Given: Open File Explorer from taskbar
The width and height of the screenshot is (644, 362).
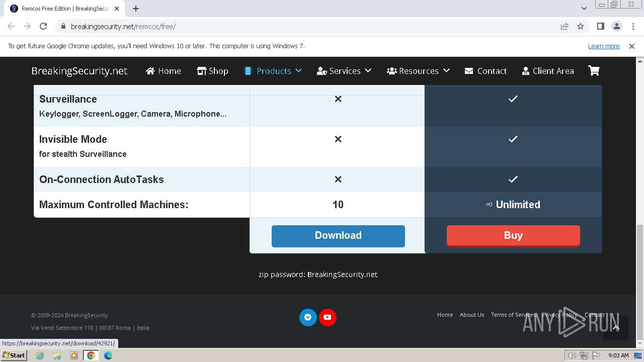Looking at the screenshot, I should (x=57, y=355).
